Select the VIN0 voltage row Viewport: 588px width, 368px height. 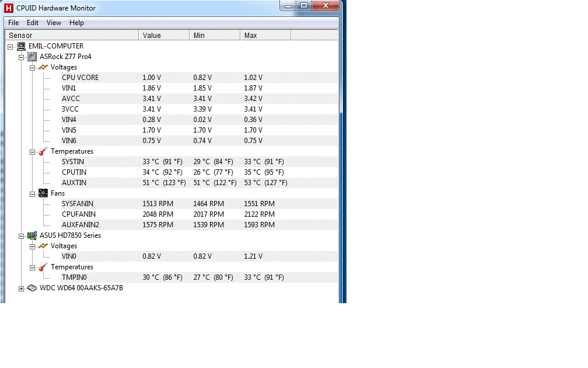point(199,256)
